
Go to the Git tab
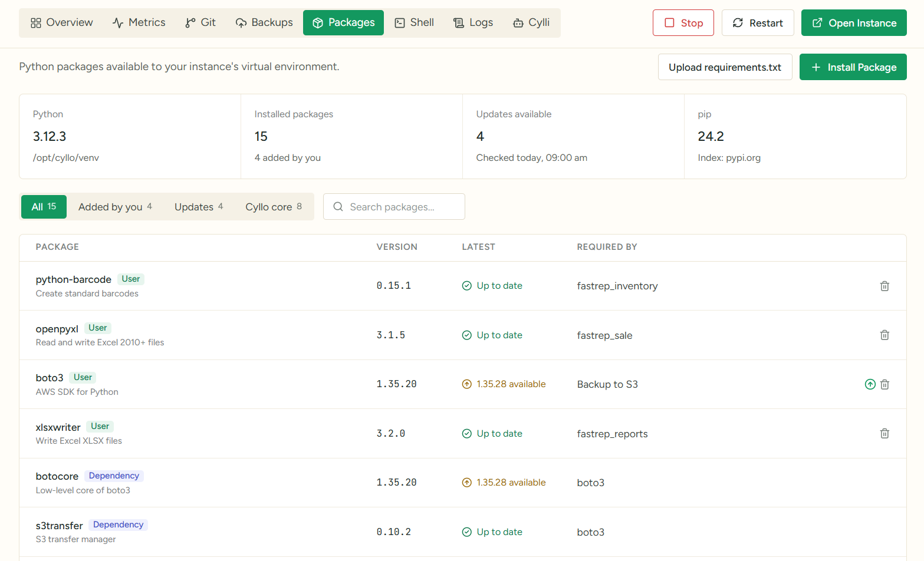coord(200,23)
